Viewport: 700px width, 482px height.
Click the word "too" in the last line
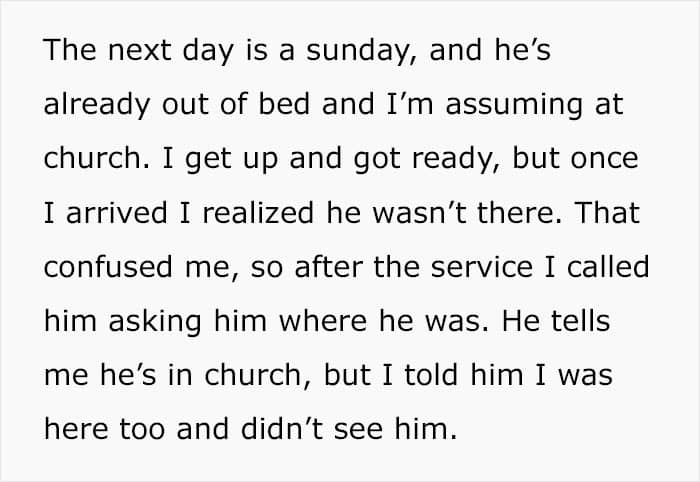(x=142, y=429)
